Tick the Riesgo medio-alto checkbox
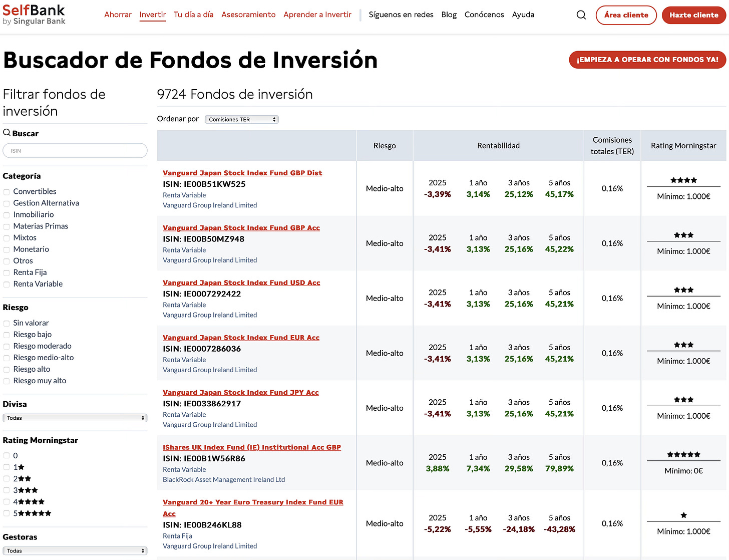 tap(7, 358)
